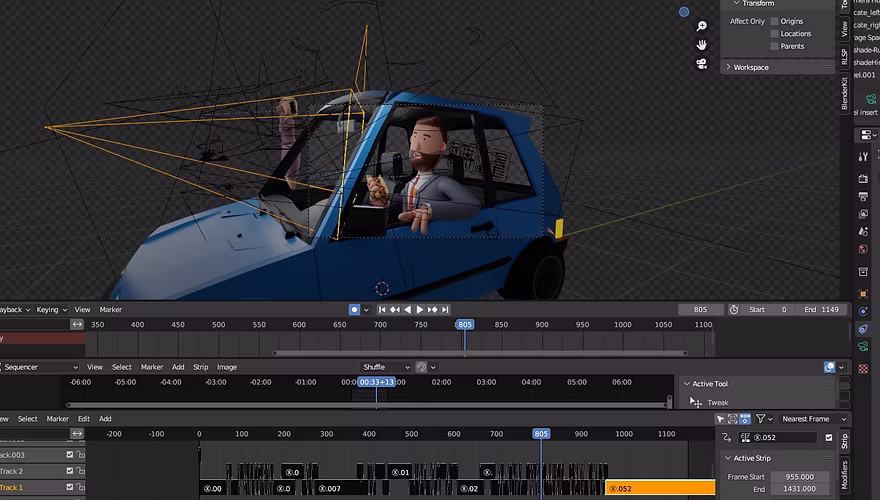Jump to the timeline end frame
880x500 pixels.
444,310
